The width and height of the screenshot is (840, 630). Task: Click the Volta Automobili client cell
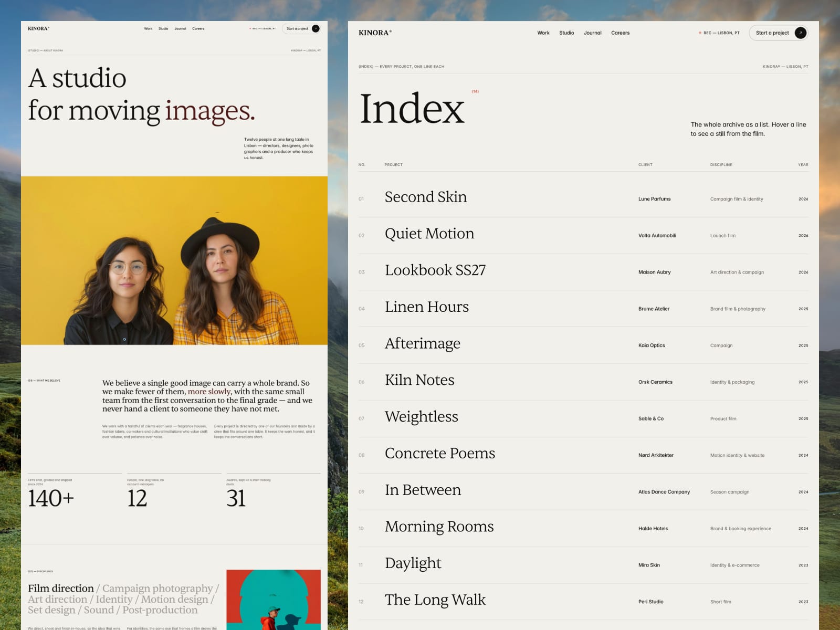coord(657,236)
